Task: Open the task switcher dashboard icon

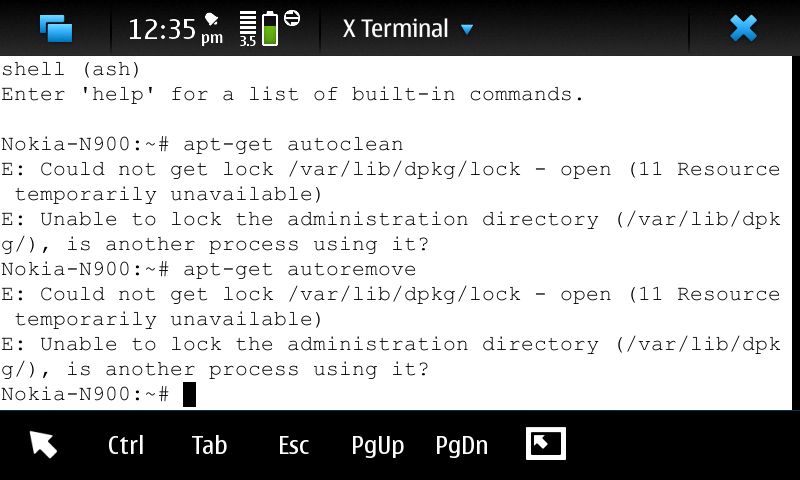Action: click(x=56, y=28)
